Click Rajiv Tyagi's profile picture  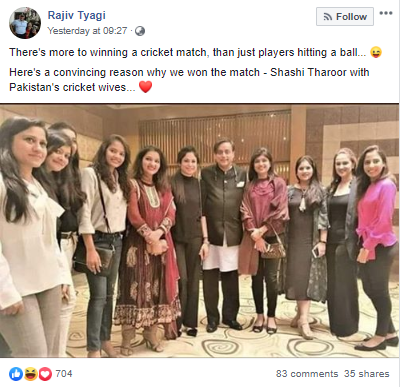(25, 23)
